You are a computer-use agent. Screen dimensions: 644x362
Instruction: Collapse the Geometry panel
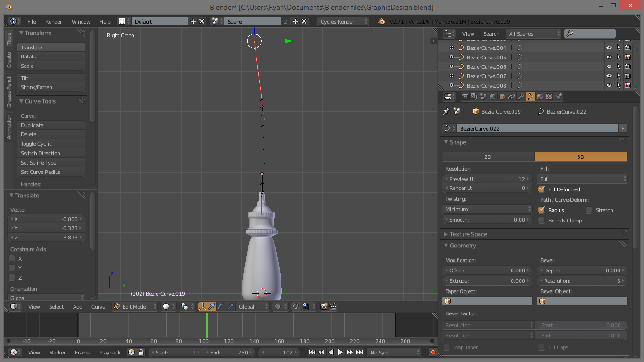click(446, 246)
